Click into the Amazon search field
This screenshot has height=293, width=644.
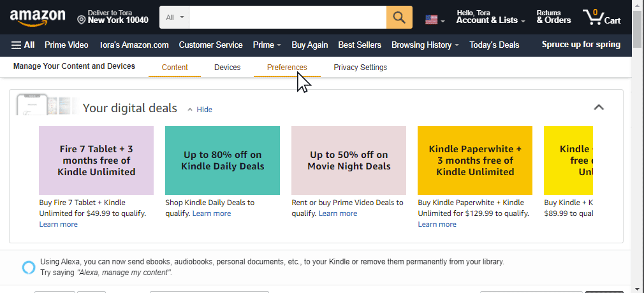click(x=287, y=17)
